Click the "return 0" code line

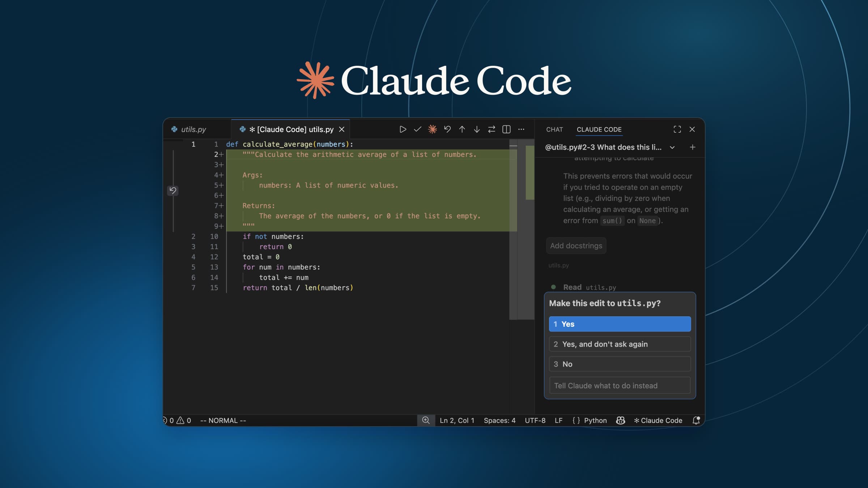[275, 247]
